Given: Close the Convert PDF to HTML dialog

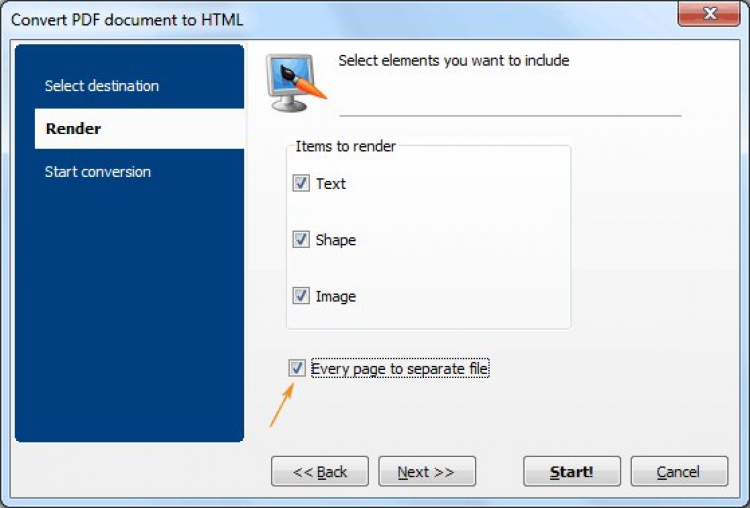Looking at the screenshot, I should pos(709,16).
